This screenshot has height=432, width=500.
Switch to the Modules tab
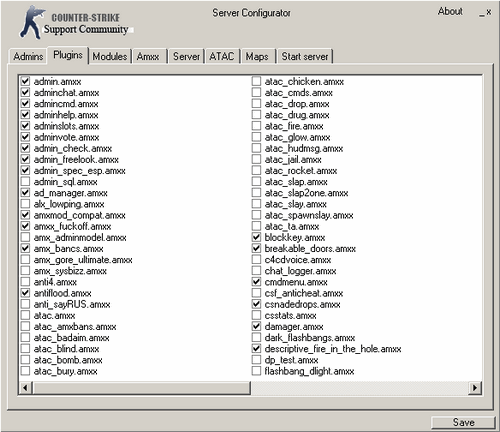110,56
